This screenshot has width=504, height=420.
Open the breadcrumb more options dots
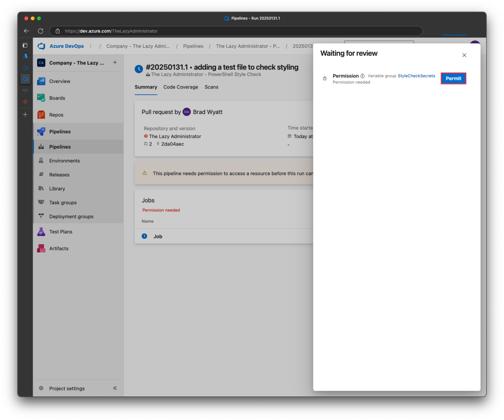click(91, 46)
